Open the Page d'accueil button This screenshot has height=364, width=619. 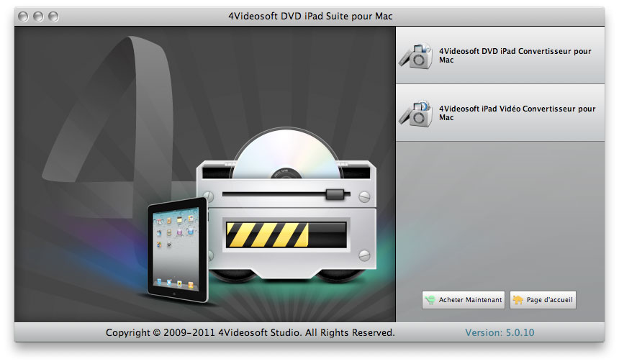point(543,300)
